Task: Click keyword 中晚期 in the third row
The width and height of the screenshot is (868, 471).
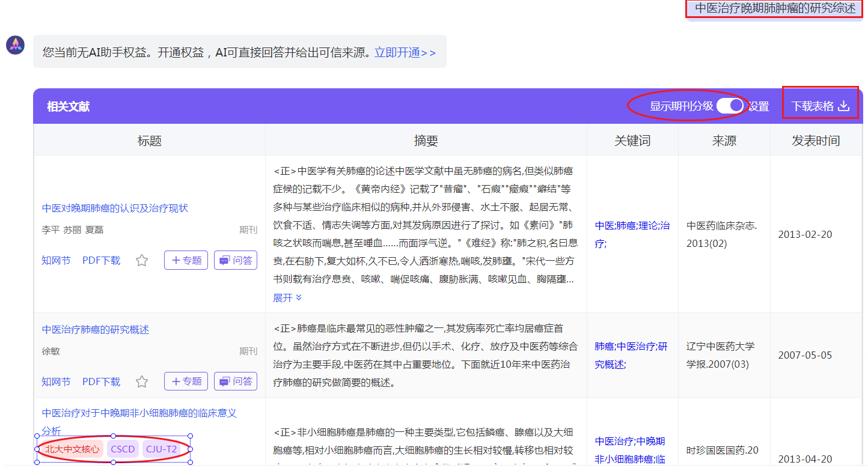Action: [x=651, y=442]
